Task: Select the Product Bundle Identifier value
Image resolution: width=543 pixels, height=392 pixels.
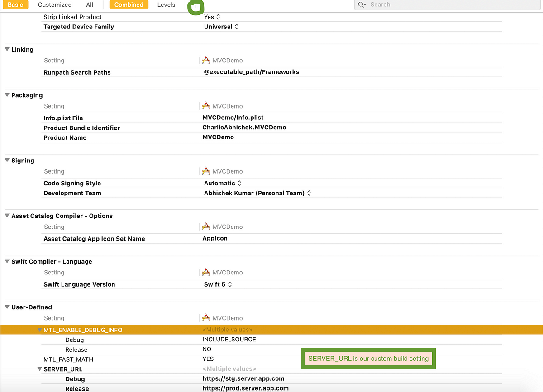Action: pos(244,128)
